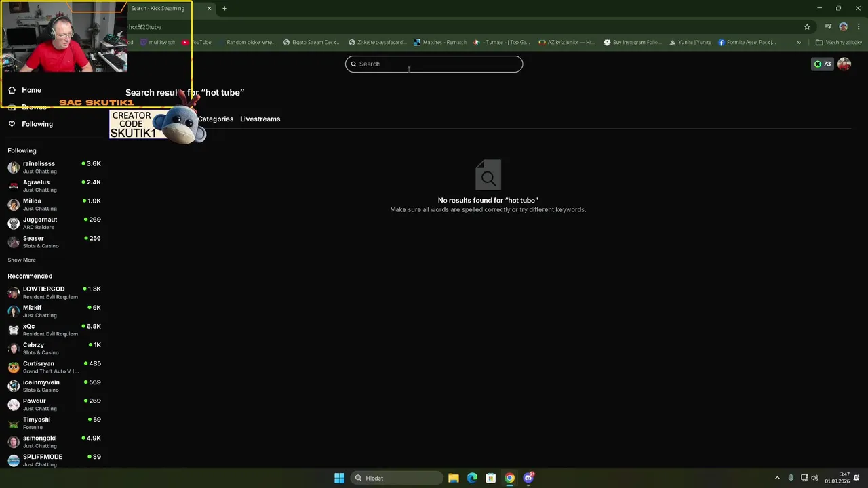Open Juggernaut channel avatar
This screenshot has width=868, height=488.
[x=14, y=223]
